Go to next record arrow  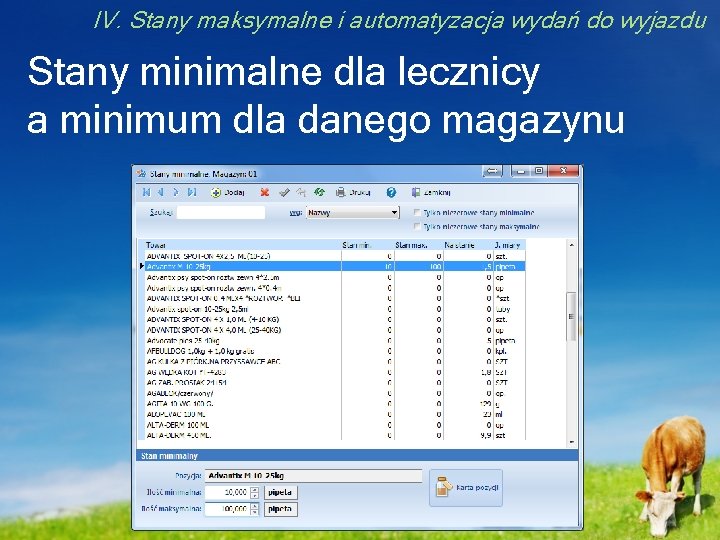pos(176,192)
